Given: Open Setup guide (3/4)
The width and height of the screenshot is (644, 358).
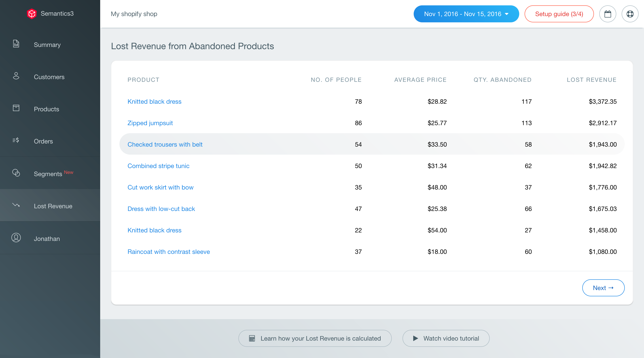Looking at the screenshot, I should [559, 14].
